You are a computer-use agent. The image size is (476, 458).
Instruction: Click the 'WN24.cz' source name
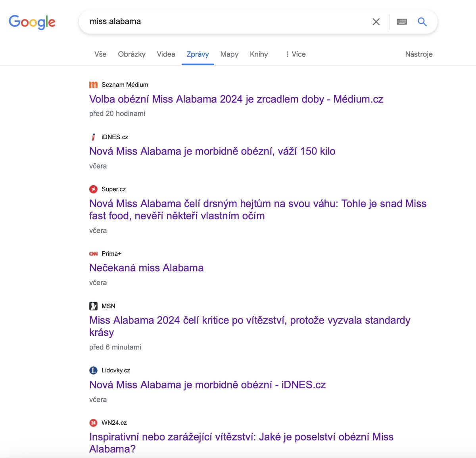114,423
